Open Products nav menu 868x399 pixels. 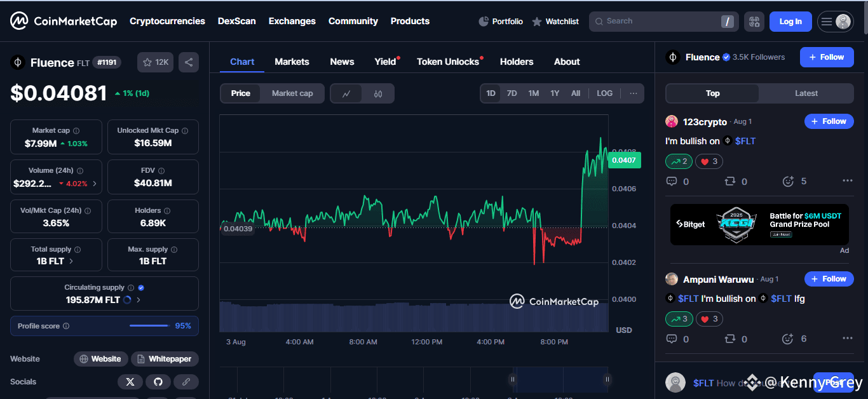[410, 21]
